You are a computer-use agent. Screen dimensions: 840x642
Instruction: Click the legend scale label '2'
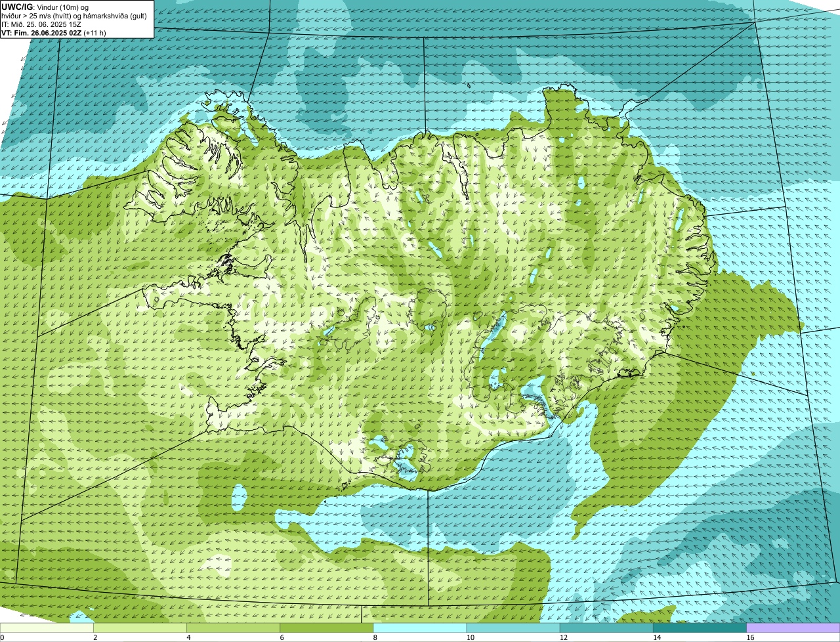click(x=95, y=637)
